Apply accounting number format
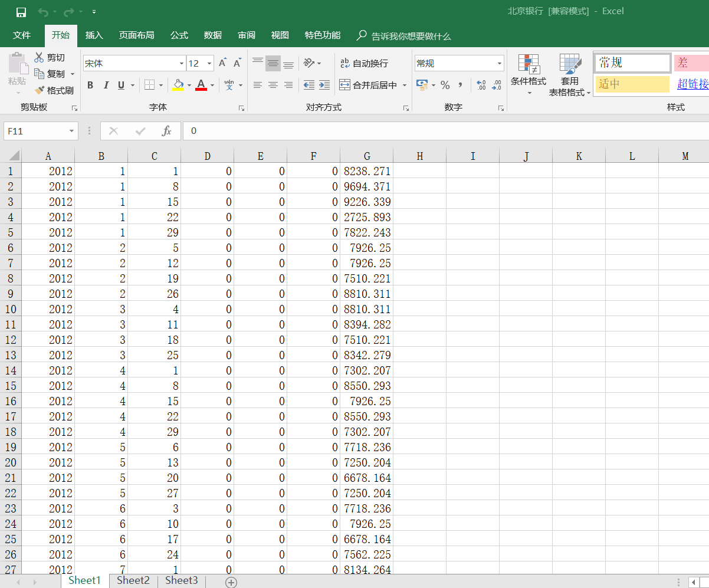 click(x=422, y=85)
